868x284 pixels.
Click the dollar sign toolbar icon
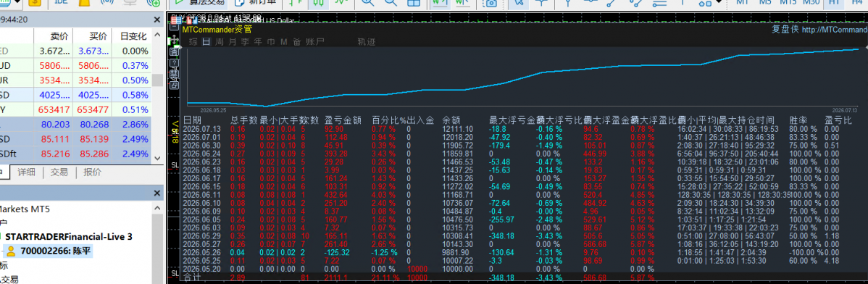(34, 3)
